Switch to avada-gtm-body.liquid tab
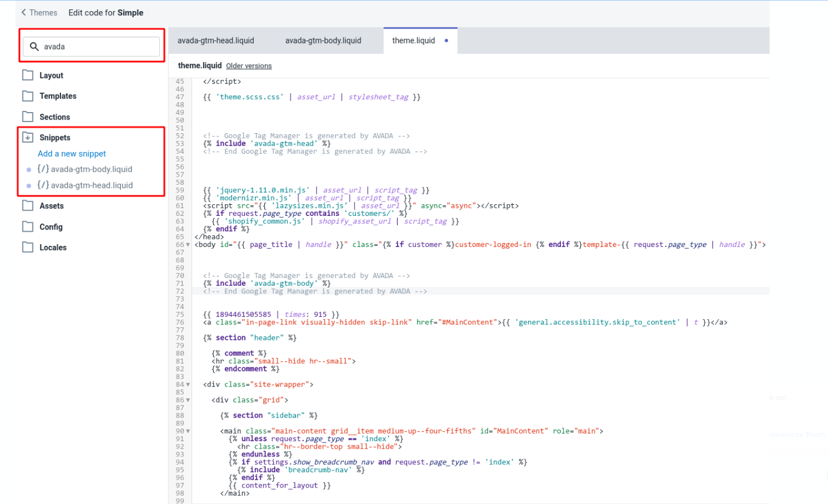This screenshot has height=504, width=828. [323, 40]
